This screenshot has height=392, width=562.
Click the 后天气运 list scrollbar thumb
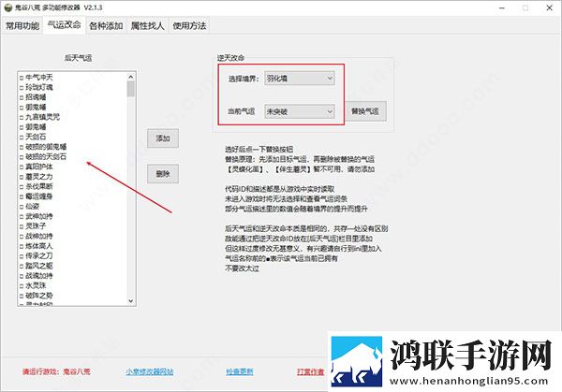coord(131,89)
